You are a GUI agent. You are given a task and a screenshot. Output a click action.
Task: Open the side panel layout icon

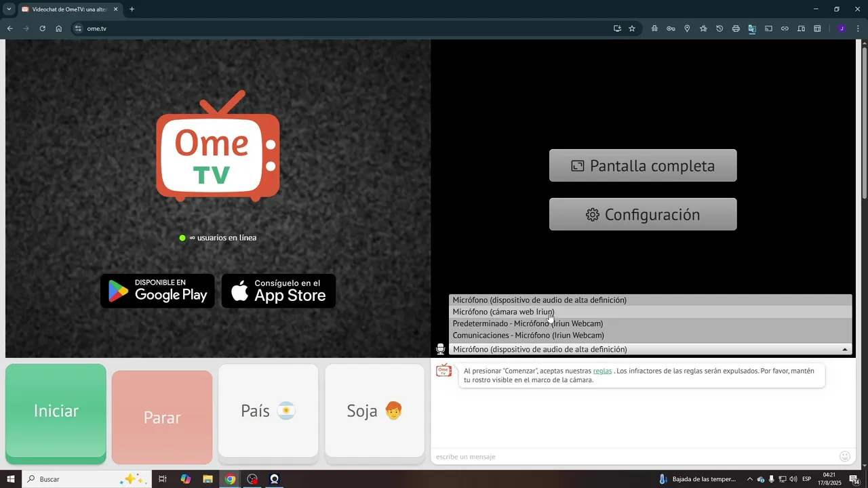coord(817,28)
